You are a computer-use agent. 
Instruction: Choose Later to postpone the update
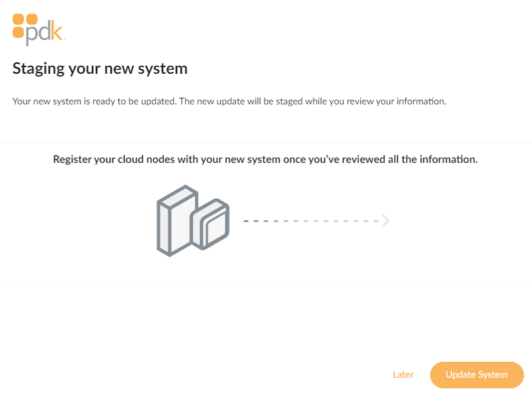tap(403, 374)
